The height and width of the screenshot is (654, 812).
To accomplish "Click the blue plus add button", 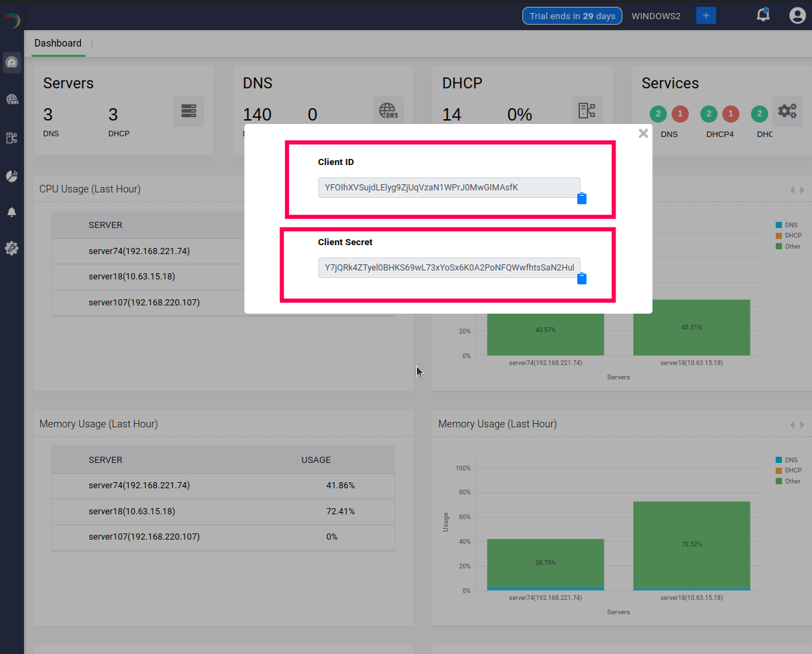I will point(706,16).
